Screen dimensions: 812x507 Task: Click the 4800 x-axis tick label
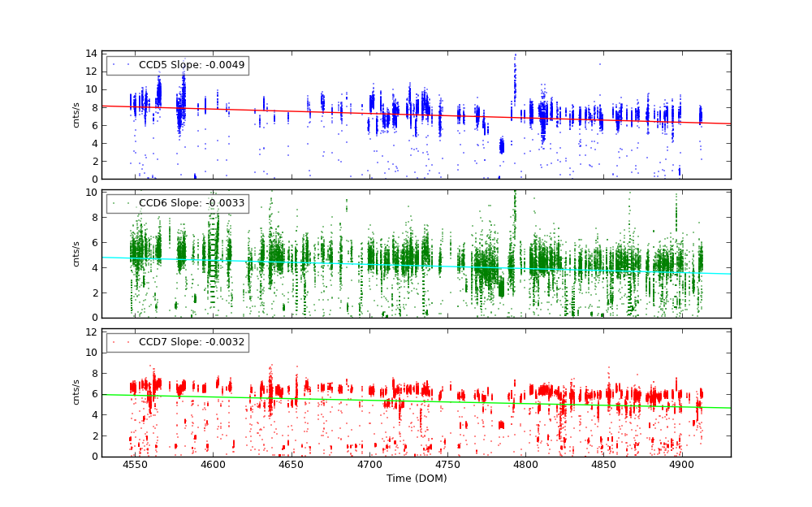click(525, 465)
